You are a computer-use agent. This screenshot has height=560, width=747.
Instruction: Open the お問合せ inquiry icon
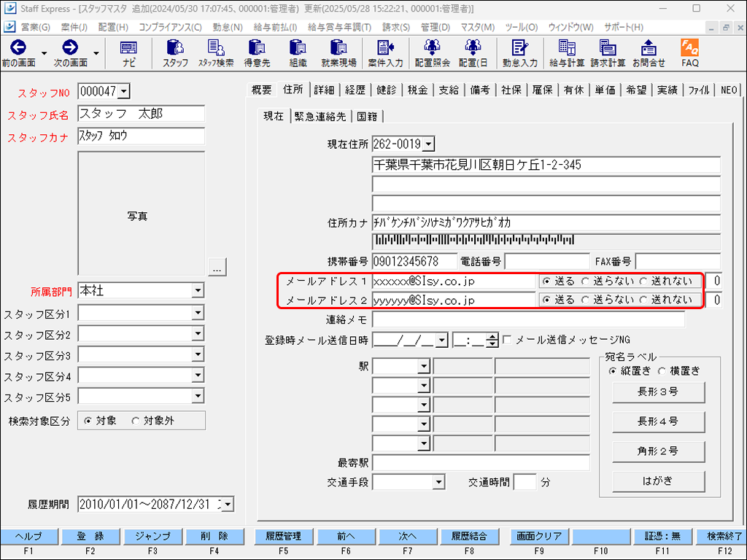649,53
